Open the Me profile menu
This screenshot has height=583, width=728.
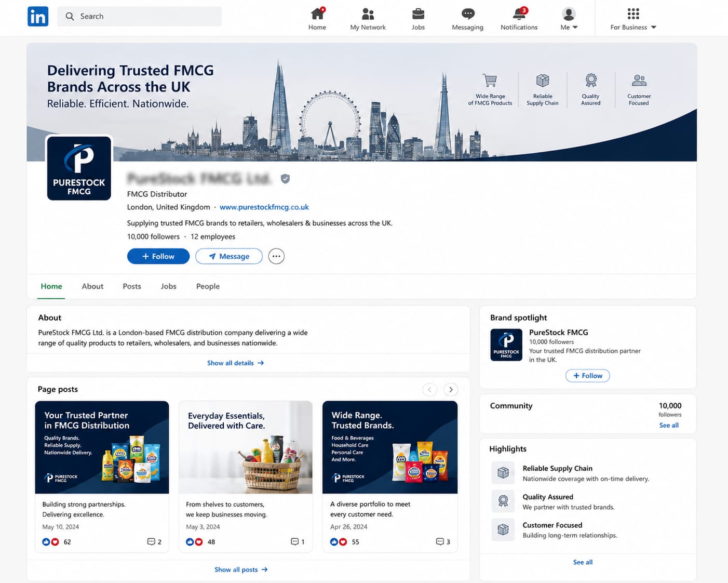coord(569,19)
